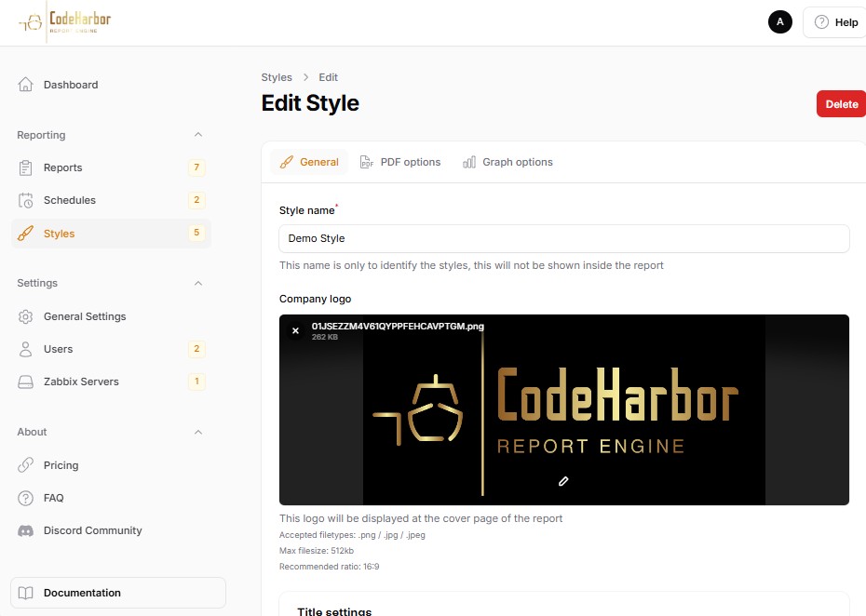Click Styles in the breadcrumb
This screenshot has height=616, width=866.
click(x=277, y=77)
